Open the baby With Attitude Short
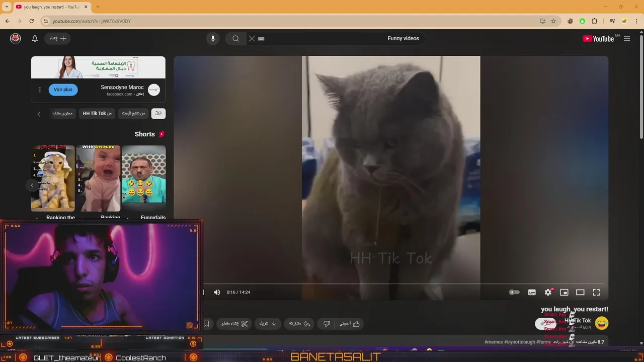Image resolution: width=644 pixels, height=362 pixels. pos(98,178)
